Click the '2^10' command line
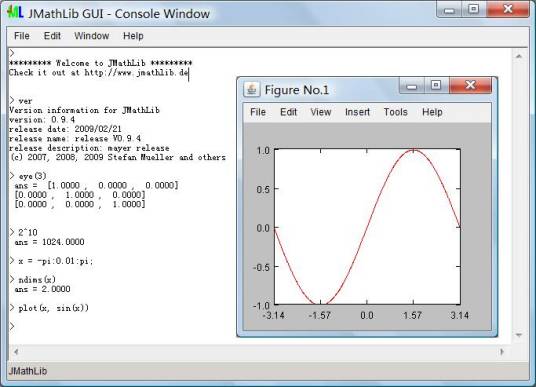The image size is (536, 387). (23, 232)
